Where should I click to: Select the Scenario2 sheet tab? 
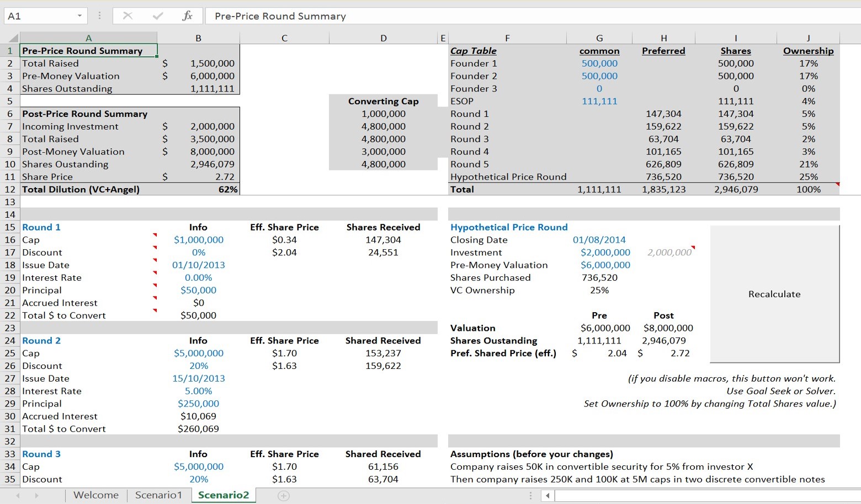224,495
